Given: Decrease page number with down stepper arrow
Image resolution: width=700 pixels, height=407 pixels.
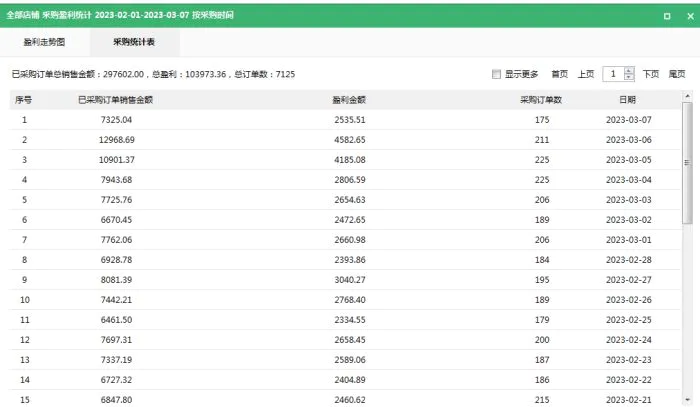Looking at the screenshot, I should [629, 77].
